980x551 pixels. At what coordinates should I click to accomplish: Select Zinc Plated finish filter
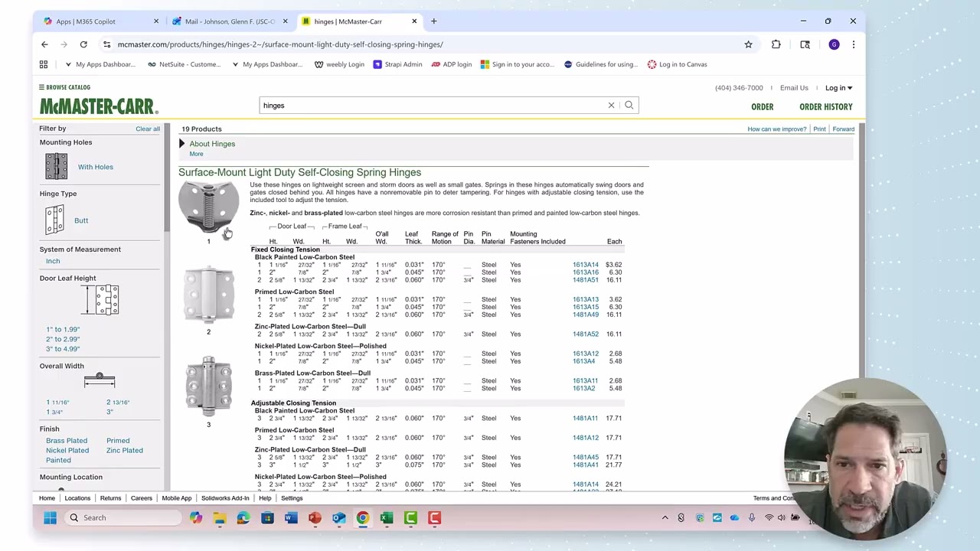click(125, 451)
